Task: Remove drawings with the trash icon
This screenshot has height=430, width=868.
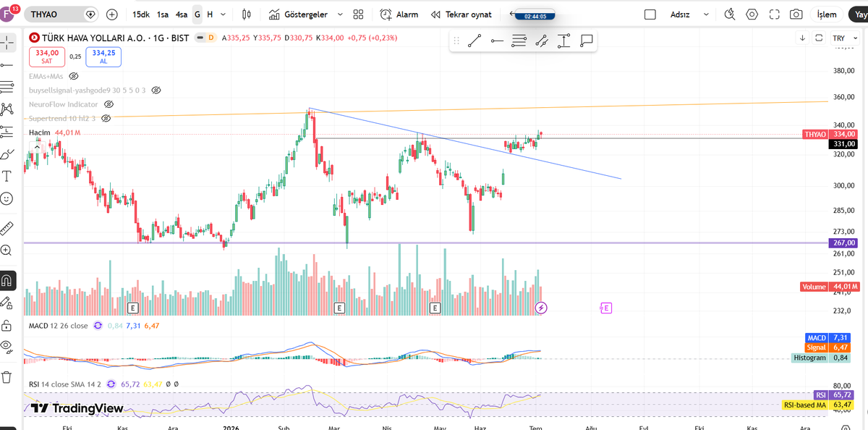Action: [7, 376]
